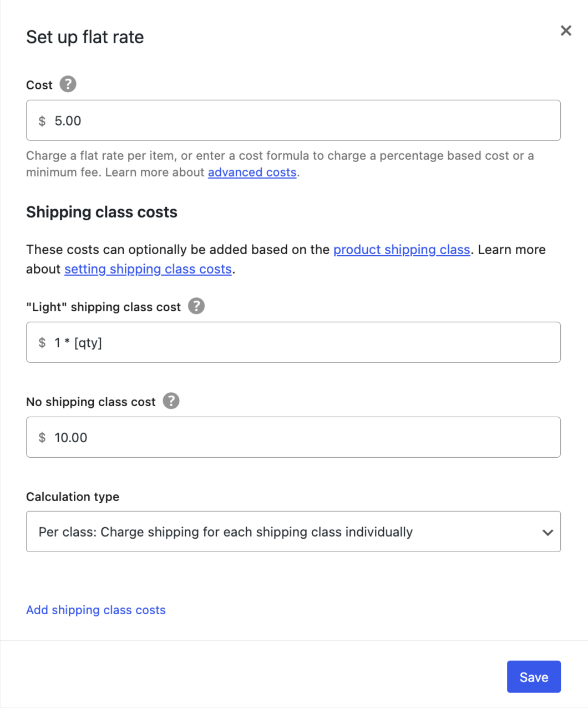Click help icon beside No shipping class cost
588x708 pixels.
tap(171, 401)
